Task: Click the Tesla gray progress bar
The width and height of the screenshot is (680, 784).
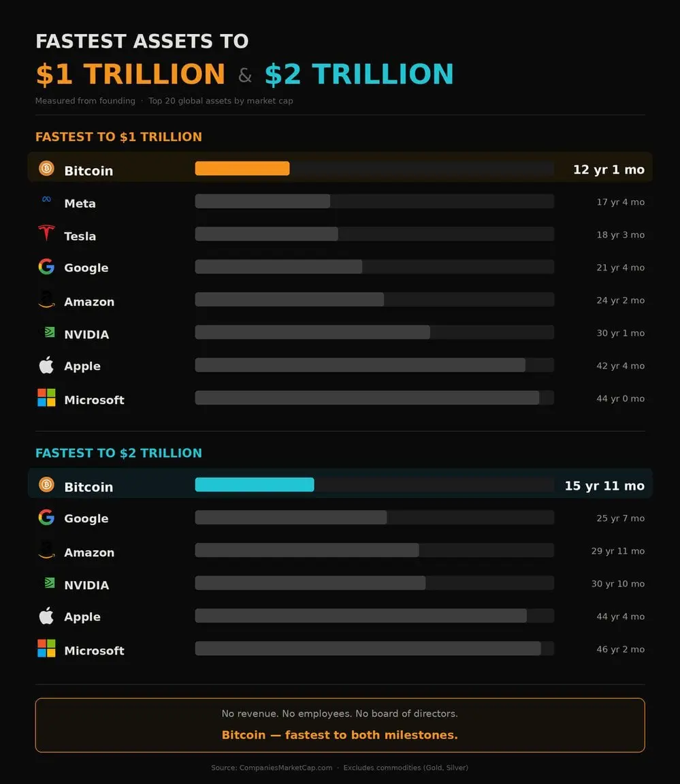Action: tap(267, 234)
